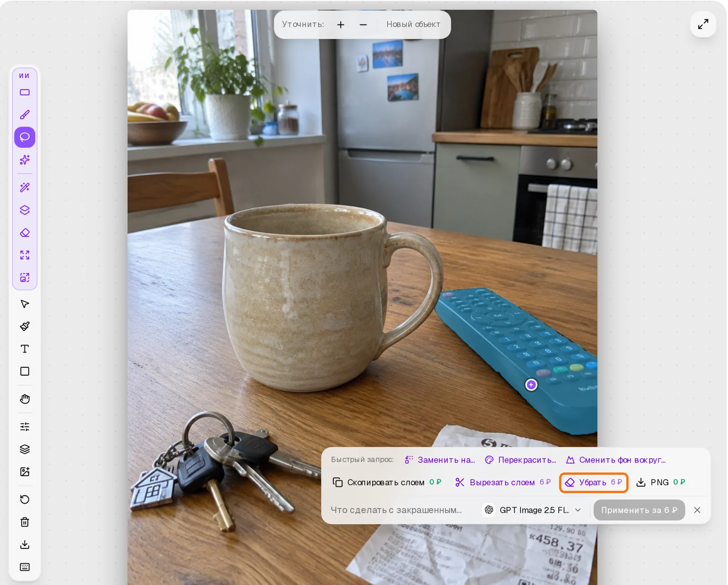The width and height of the screenshot is (728, 585).
Task: Choose Сменить фон вокруг... quick request
Action: [x=616, y=460]
